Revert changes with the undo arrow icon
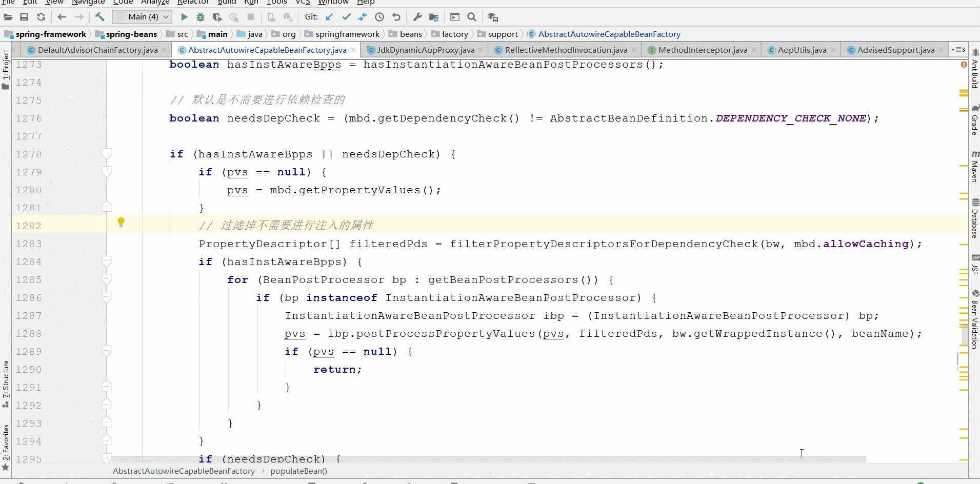Image resolution: width=980 pixels, height=484 pixels. (x=396, y=17)
